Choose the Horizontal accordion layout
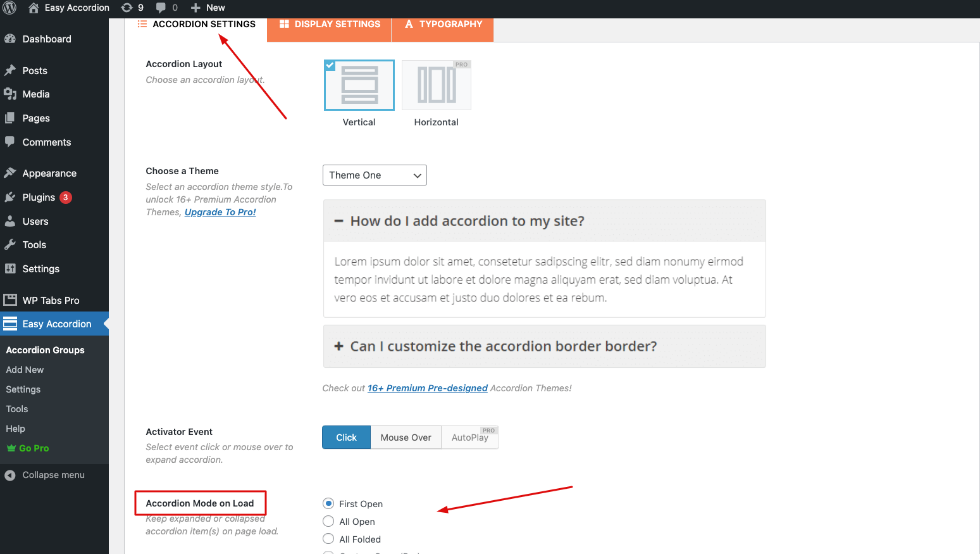Screen dimensions: 980x554 click(x=437, y=85)
